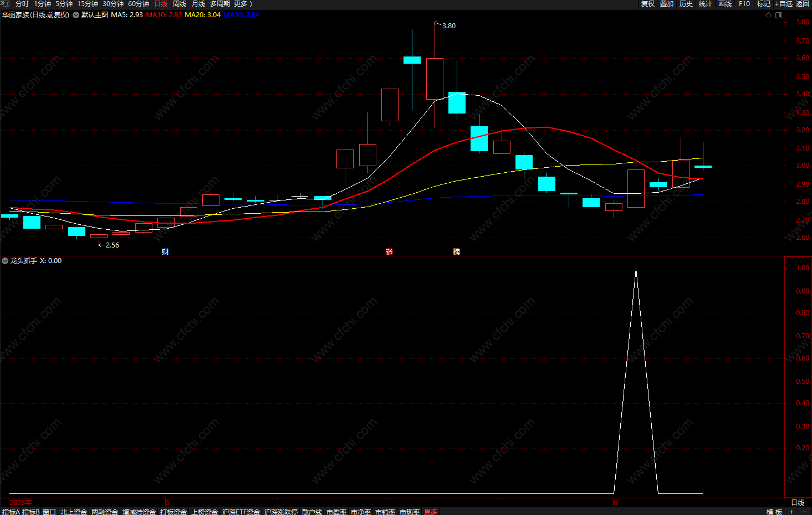The width and height of the screenshot is (812, 515).
Task: Switch to the 周线 weekly period tab
Action: 180,4
